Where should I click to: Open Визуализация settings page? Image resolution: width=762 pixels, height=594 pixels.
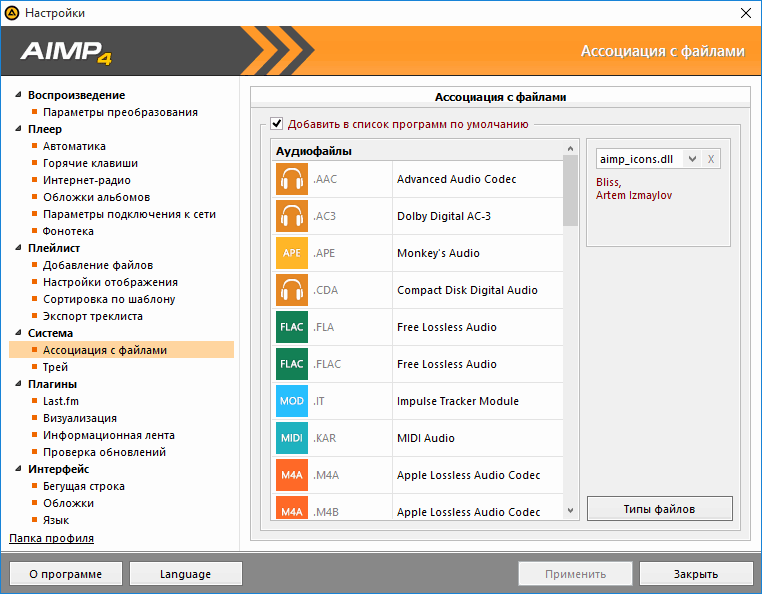(80, 418)
